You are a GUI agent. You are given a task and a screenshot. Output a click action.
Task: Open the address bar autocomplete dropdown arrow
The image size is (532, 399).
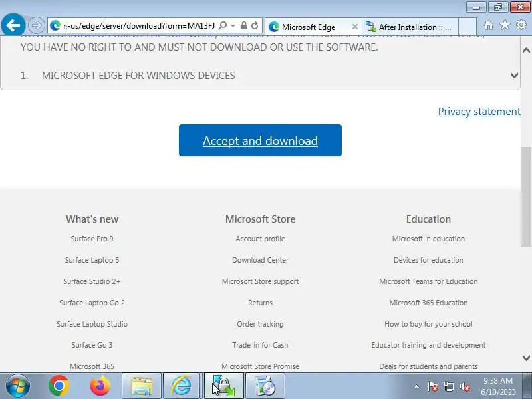click(x=233, y=25)
